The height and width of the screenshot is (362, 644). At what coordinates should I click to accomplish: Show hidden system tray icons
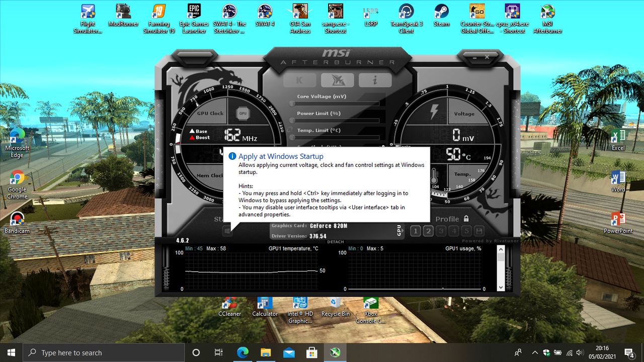tap(535, 352)
